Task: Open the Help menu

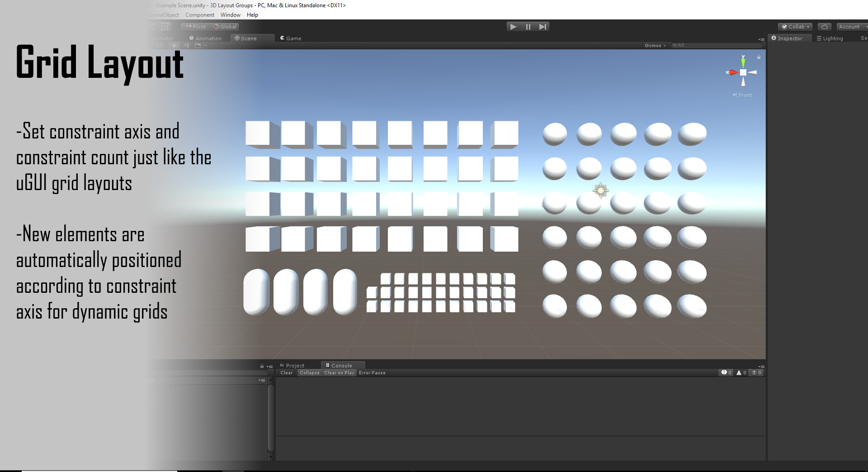Action: point(252,15)
